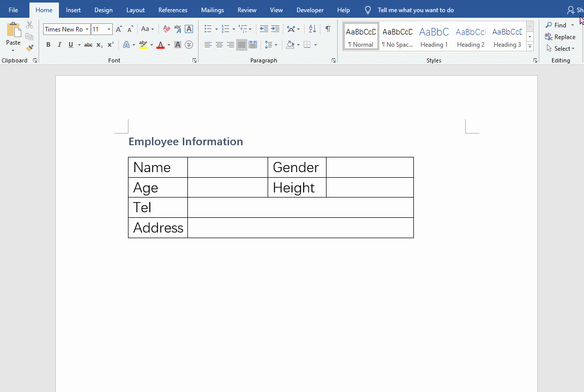Expand the Find dropdown arrow
This screenshot has height=392, width=584.
(572, 25)
